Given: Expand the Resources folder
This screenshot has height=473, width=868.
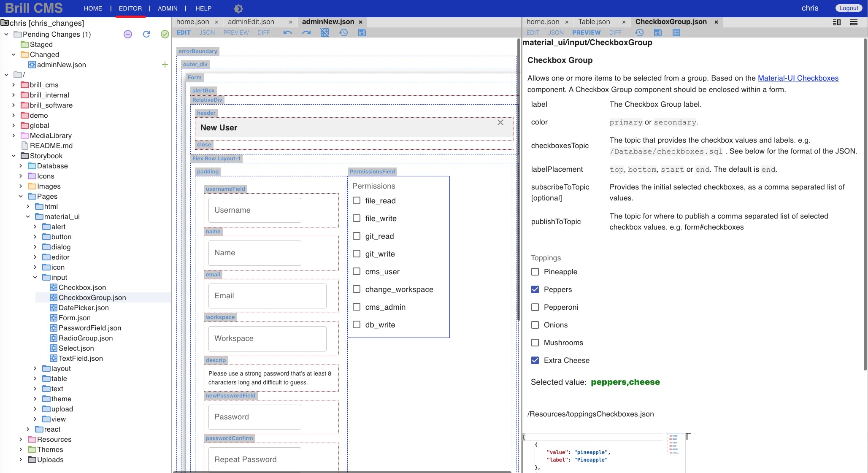Looking at the screenshot, I should tap(21, 439).
